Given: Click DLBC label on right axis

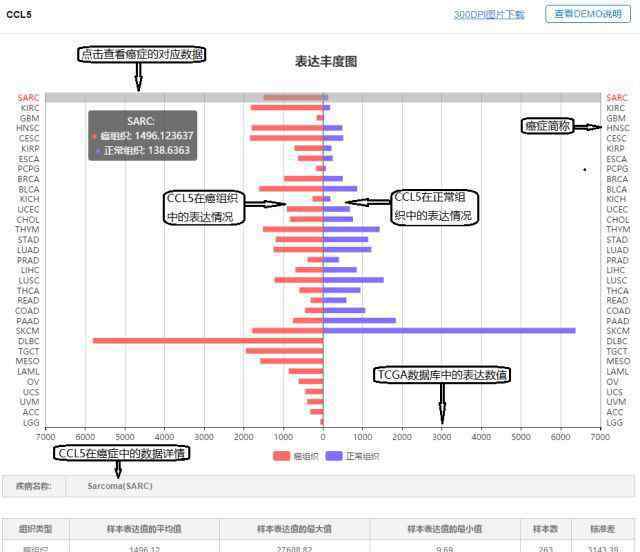Looking at the screenshot, I should 617,341.
